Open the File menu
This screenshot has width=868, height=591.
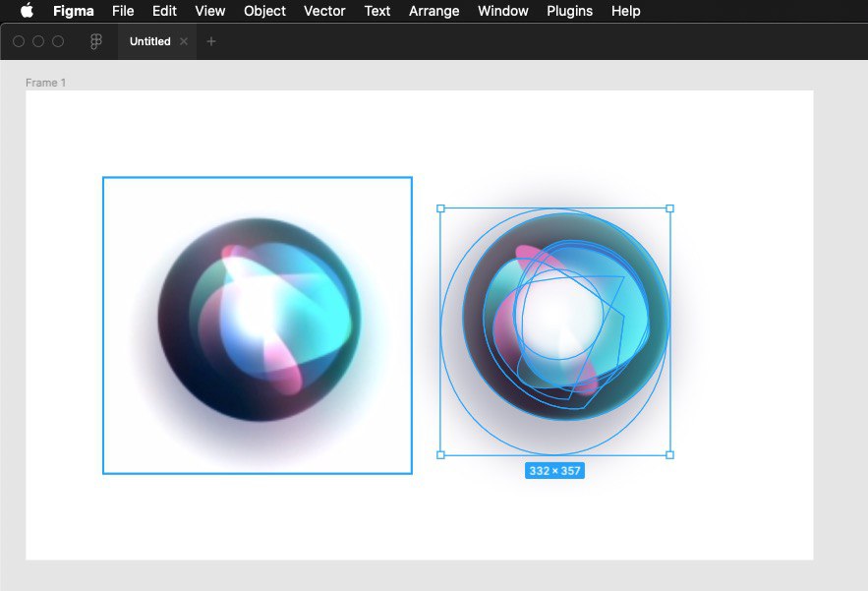(x=123, y=11)
